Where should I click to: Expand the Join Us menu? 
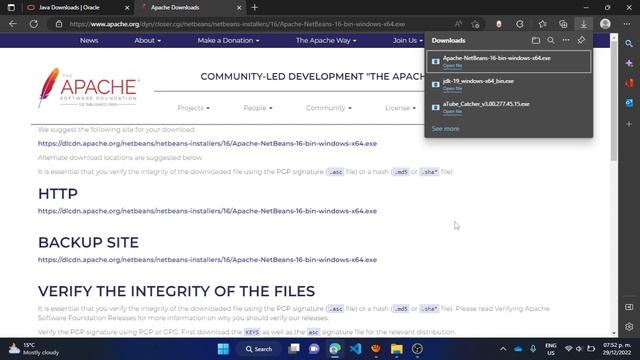(407, 40)
